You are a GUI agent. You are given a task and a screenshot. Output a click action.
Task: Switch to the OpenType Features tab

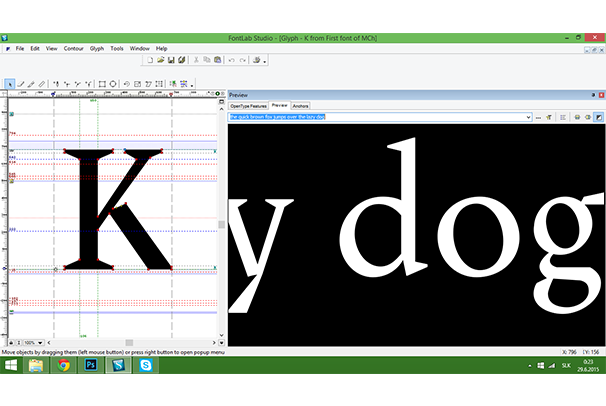[248, 105]
